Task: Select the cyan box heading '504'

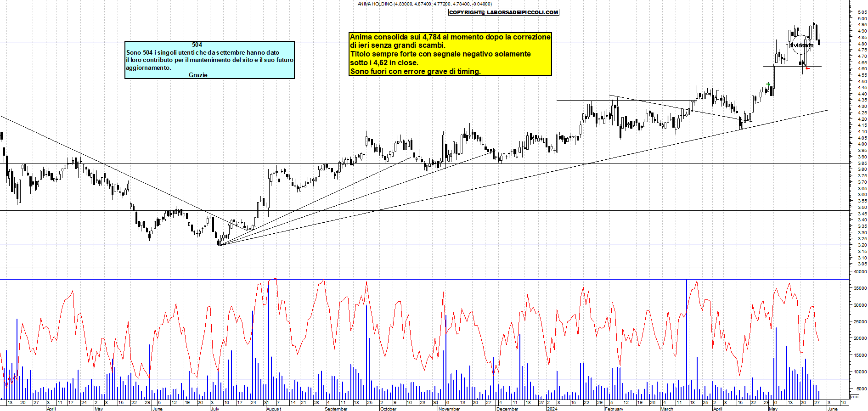Action: pos(197,45)
